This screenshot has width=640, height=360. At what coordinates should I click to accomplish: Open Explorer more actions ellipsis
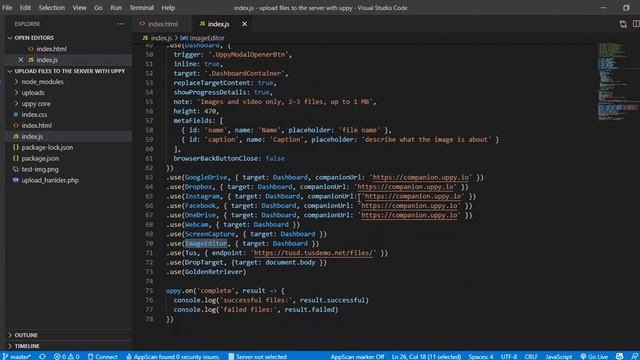pyautogui.click(x=120, y=24)
